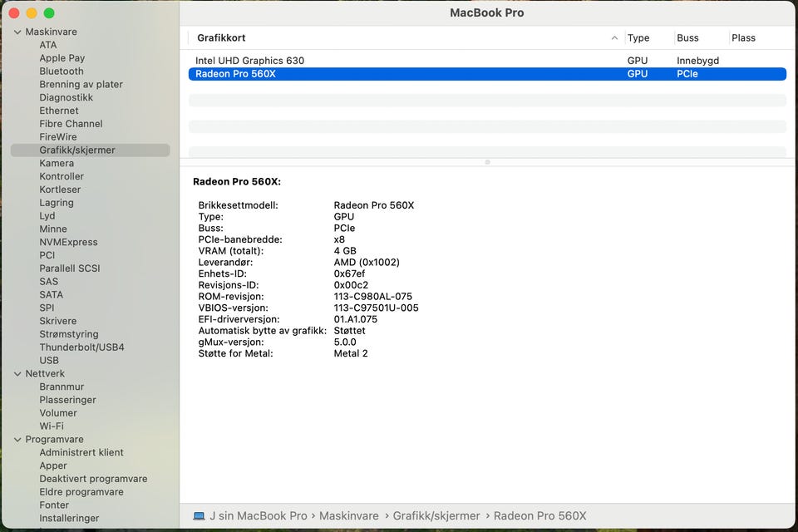This screenshot has height=532, width=798.
Task: Click Grafikk/skjermer in the path bar
Action: pyautogui.click(x=436, y=516)
